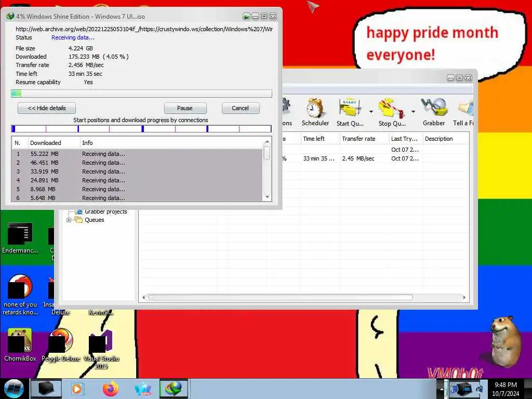Click the Hide details button
The height and width of the screenshot is (399, 532).
tap(46, 108)
